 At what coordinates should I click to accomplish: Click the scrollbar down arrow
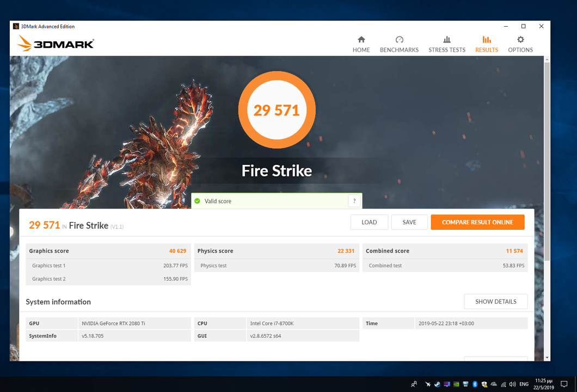[x=547, y=357]
